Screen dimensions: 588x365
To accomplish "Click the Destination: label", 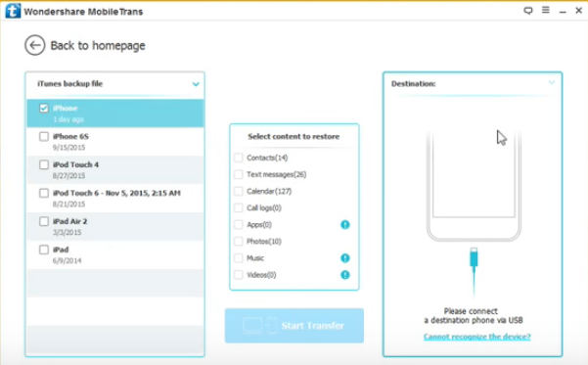I will tap(413, 83).
